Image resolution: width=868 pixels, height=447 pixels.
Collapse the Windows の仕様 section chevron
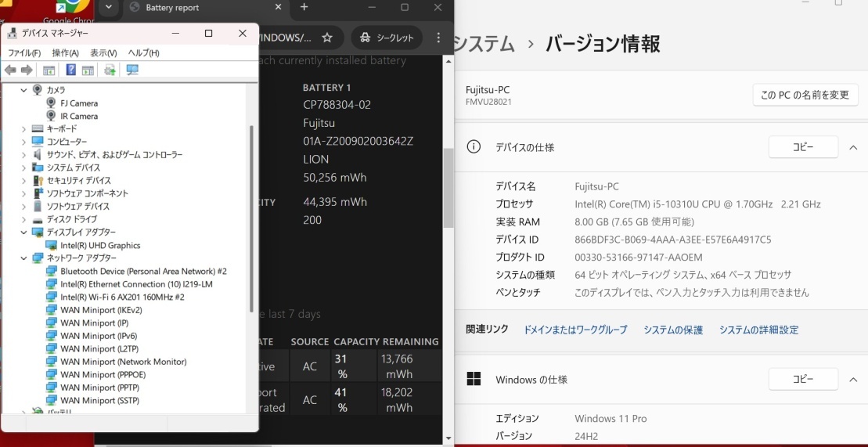(x=853, y=380)
